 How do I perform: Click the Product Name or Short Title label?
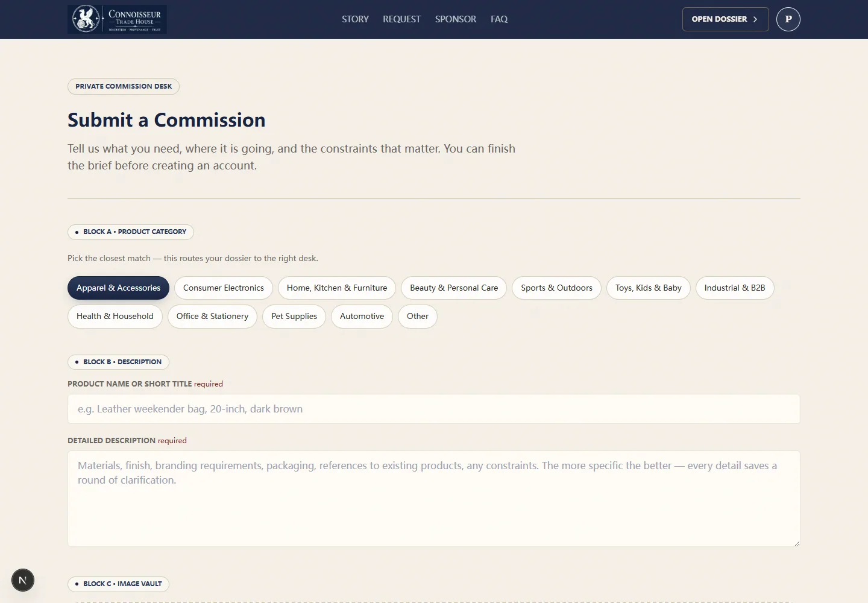130,384
